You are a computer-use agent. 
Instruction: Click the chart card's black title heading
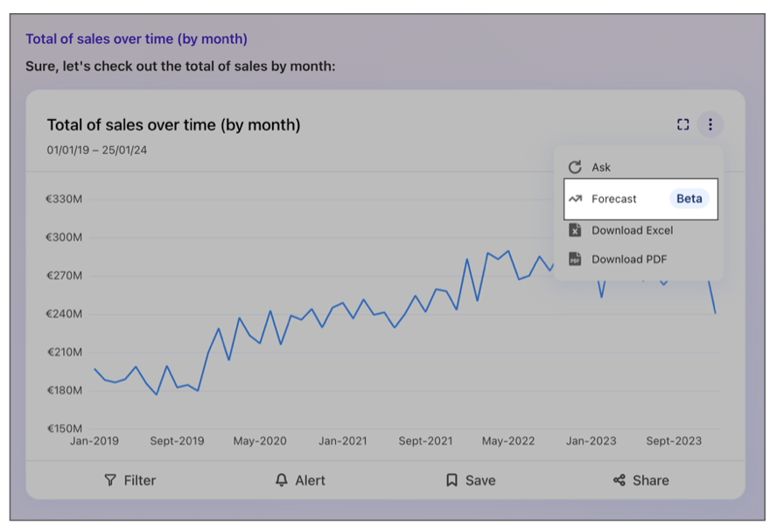tap(173, 125)
